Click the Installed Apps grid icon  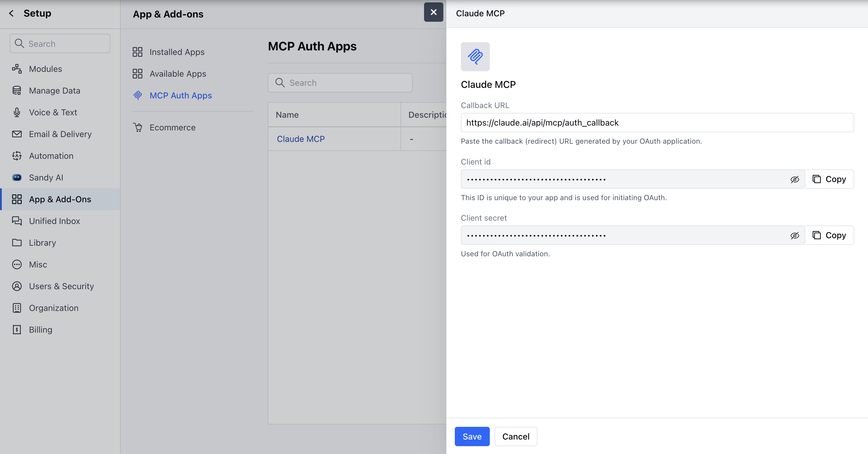point(138,52)
